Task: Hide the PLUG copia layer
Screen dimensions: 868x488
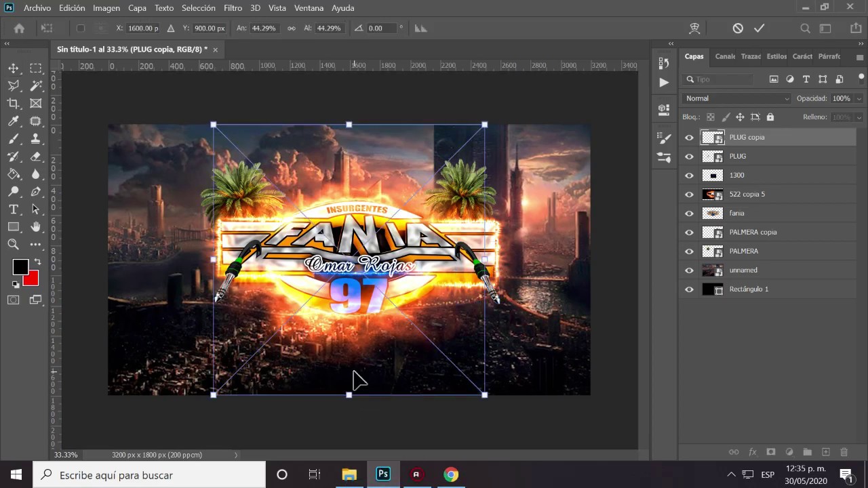Action: coord(690,138)
